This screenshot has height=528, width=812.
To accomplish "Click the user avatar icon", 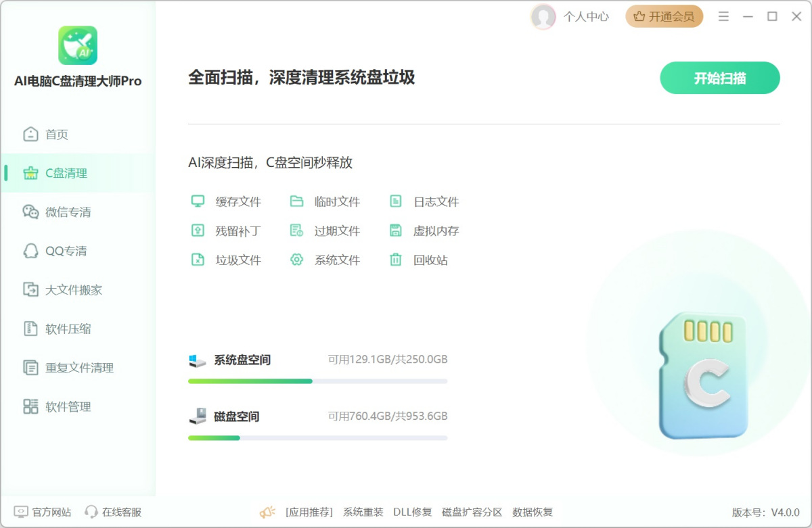I will pyautogui.click(x=543, y=17).
